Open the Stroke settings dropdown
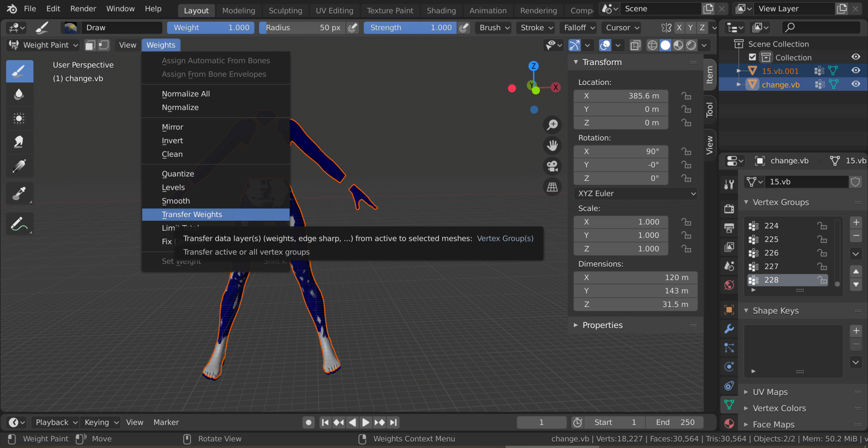Viewport: 868px width, 448px height. tap(537, 28)
